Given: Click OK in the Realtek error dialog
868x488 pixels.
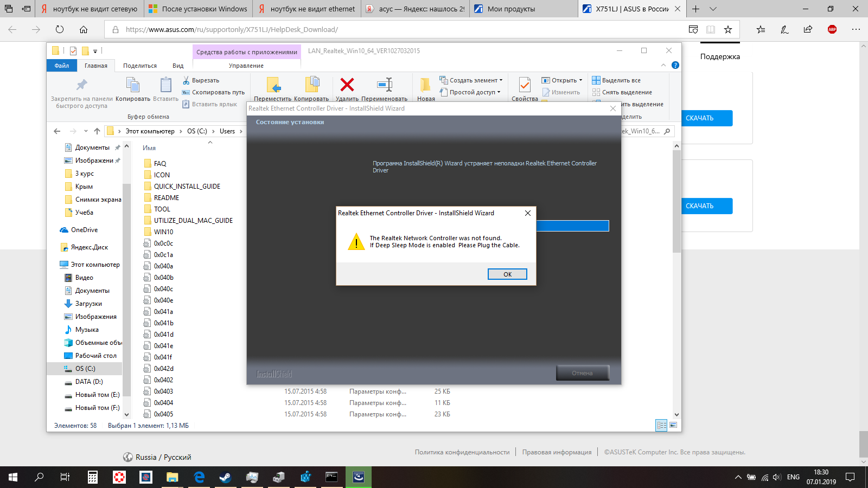Looking at the screenshot, I should coord(507,274).
